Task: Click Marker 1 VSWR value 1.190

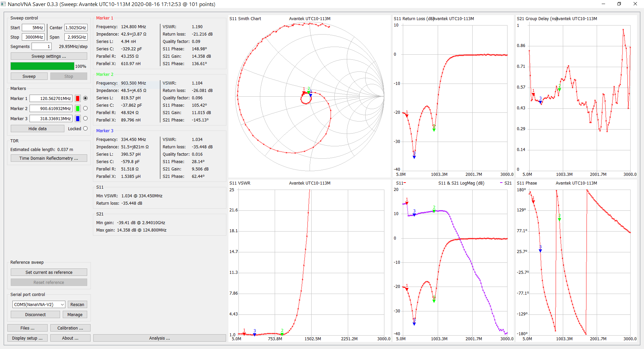Action: [x=197, y=27]
